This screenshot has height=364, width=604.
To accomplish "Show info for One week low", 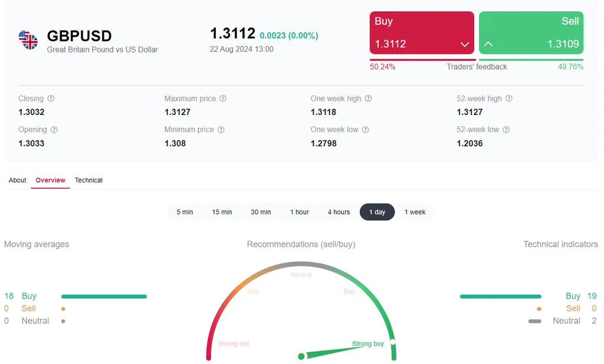I will (x=366, y=130).
